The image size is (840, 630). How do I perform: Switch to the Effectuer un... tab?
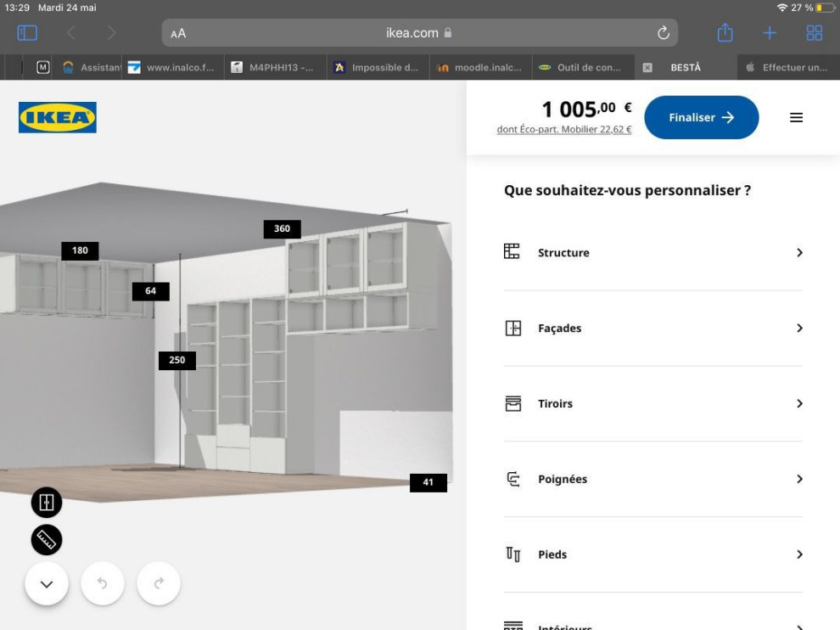(x=788, y=68)
